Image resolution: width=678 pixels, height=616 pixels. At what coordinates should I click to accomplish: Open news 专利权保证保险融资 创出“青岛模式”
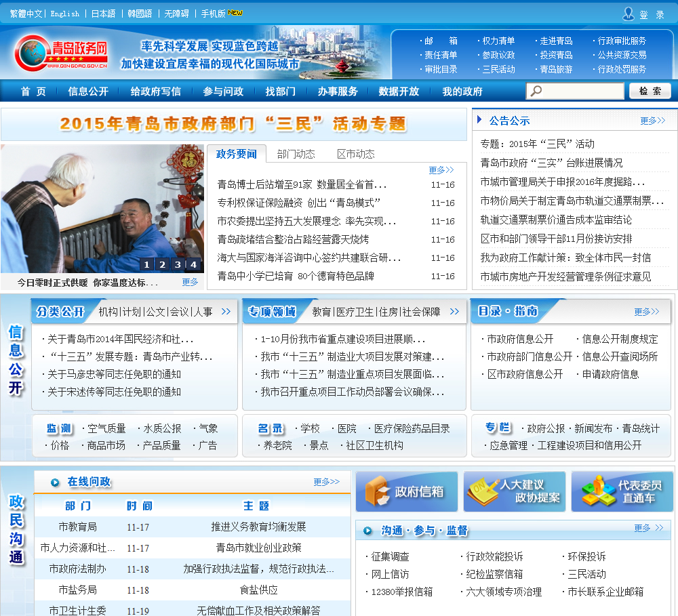[x=299, y=203]
